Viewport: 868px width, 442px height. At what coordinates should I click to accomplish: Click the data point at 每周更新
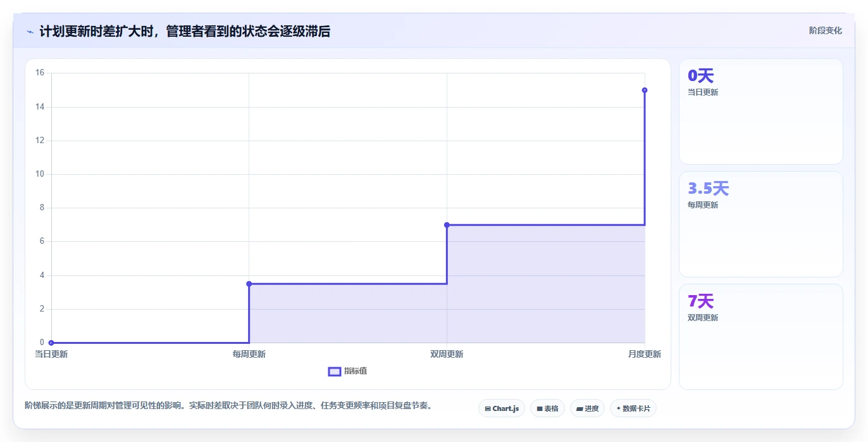coord(249,284)
